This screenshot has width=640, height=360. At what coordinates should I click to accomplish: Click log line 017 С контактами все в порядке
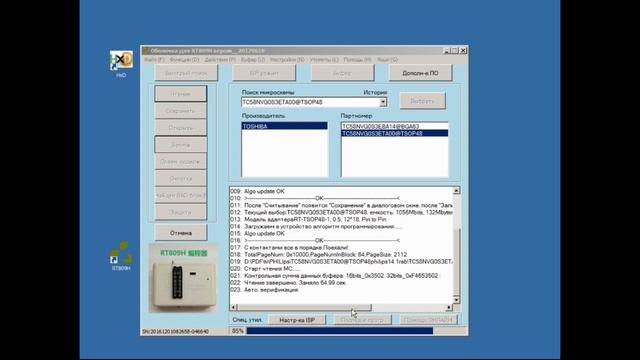click(289, 247)
